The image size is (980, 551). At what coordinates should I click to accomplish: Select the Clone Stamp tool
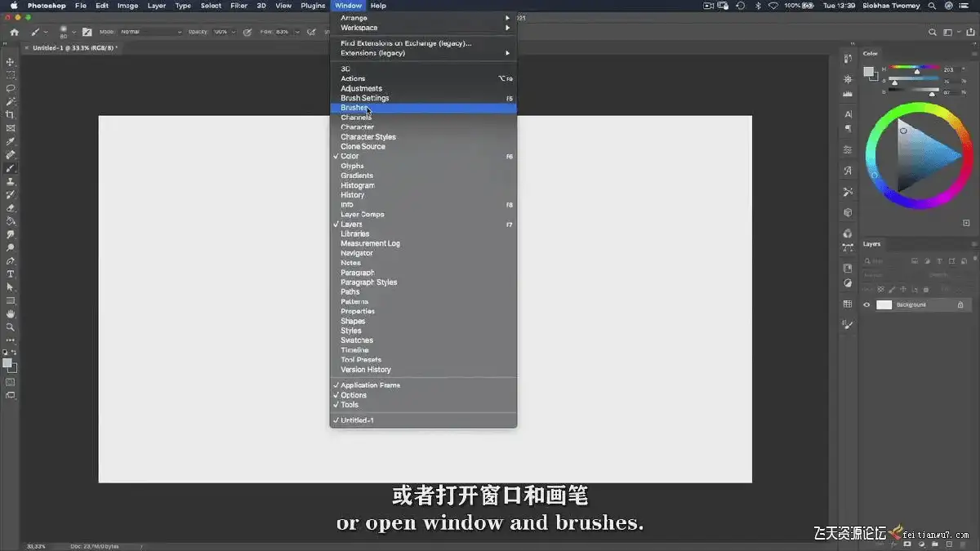tap(11, 181)
